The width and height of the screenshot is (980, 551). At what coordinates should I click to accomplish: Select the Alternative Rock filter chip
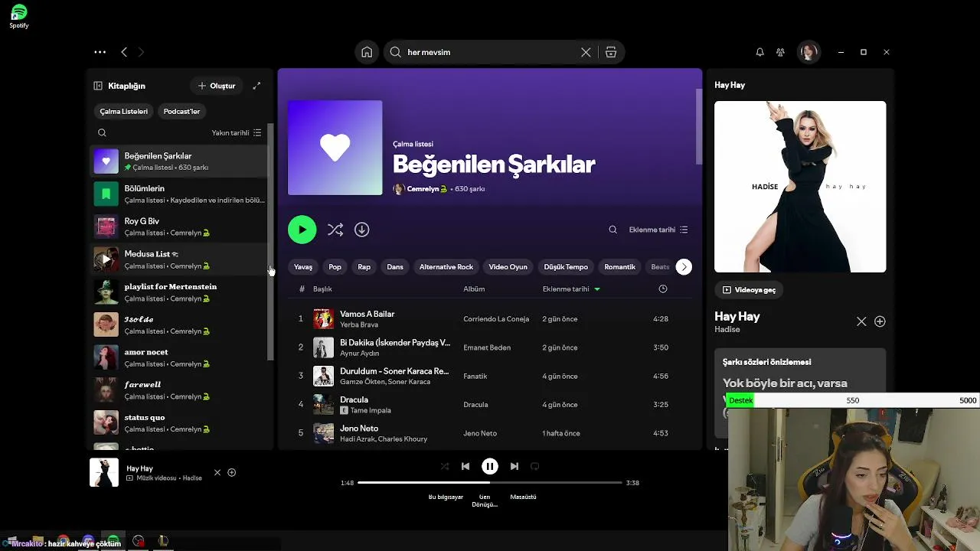pyautogui.click(x=446, y=267)
